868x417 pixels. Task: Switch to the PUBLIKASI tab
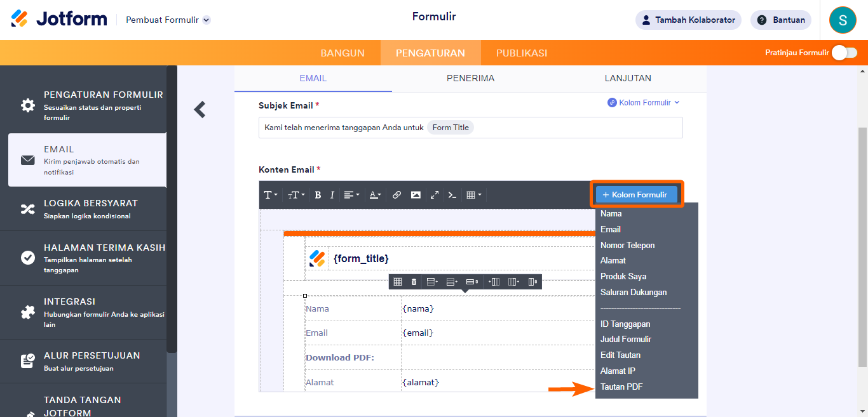pyautogui.click(x=522, y=53)
